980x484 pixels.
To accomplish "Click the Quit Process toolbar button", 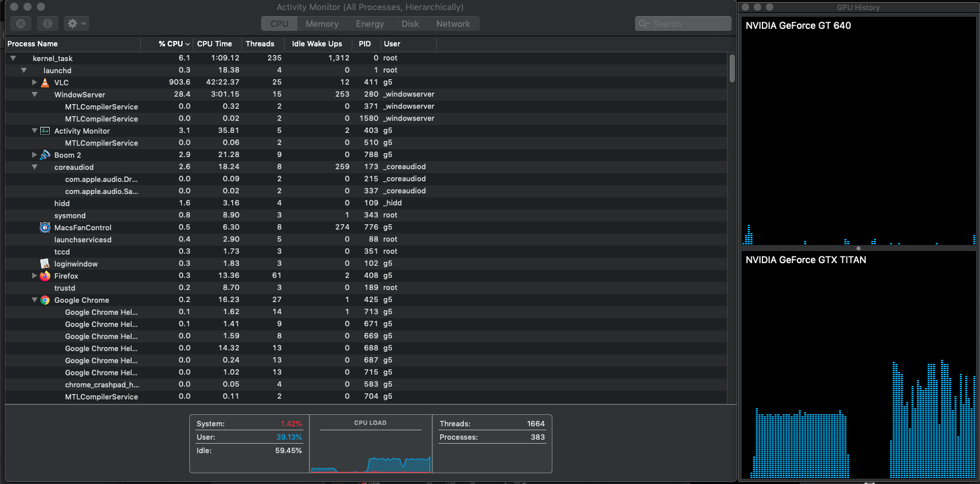I will [x=21, y=23].
